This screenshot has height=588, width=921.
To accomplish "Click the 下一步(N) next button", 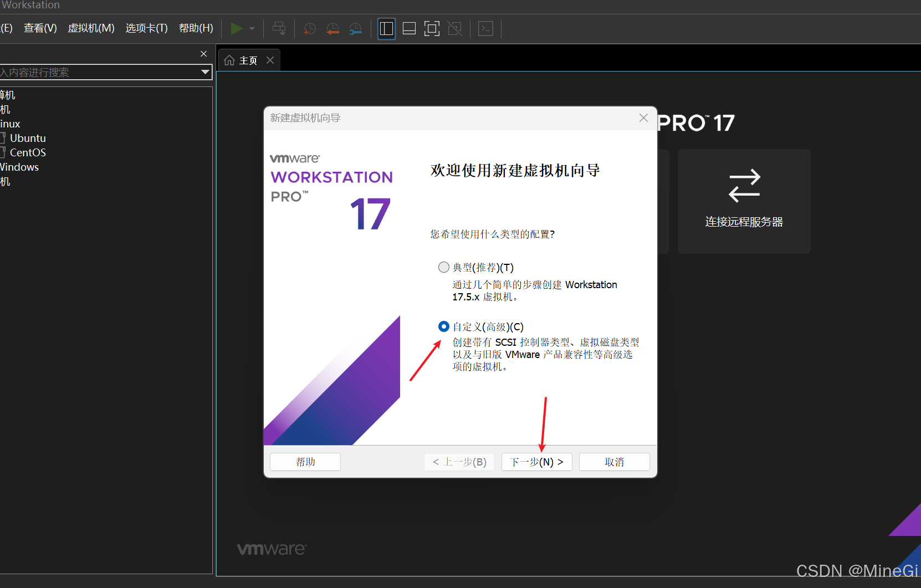I will (536, 462).
